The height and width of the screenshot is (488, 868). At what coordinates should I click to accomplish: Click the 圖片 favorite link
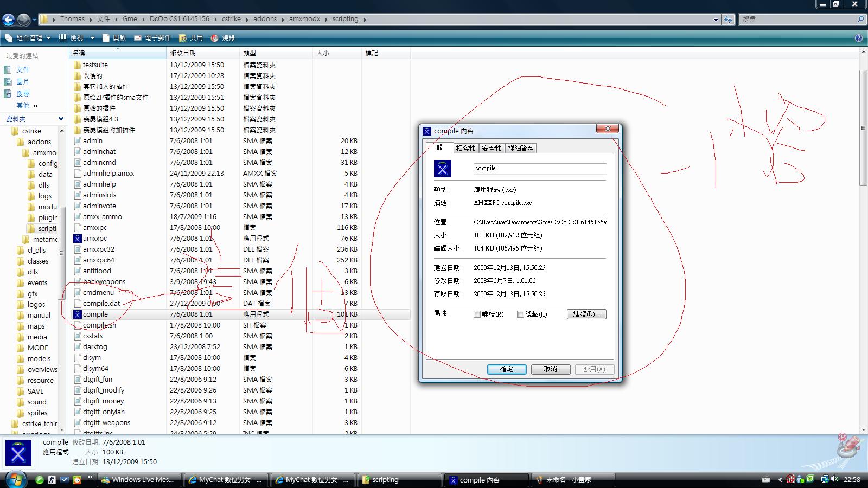(22, 82)
